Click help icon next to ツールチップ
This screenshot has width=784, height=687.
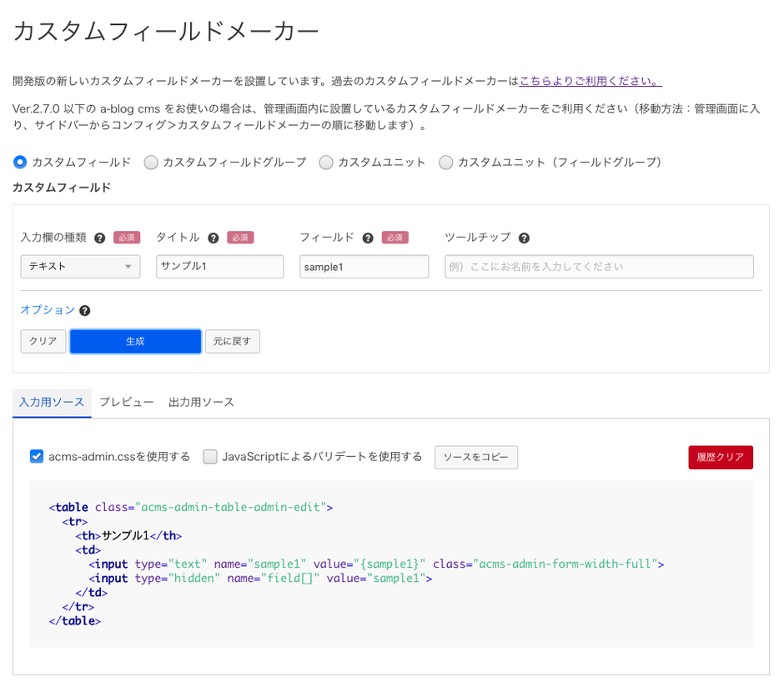click(x=524, y=238)
